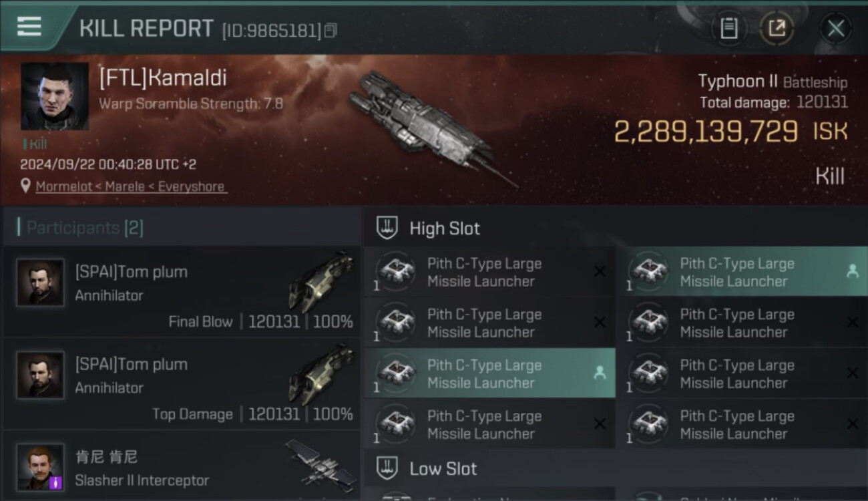
Task: Click the Low Slot shield icon
Action: click(387, 468)
